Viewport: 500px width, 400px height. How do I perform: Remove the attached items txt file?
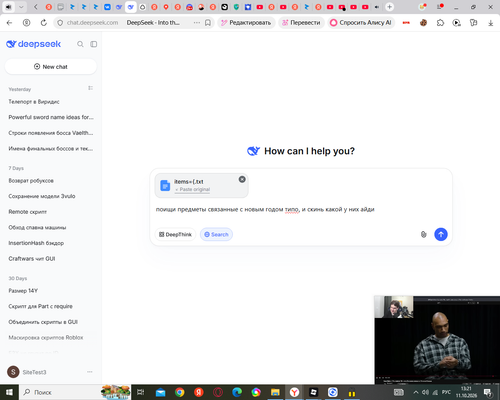pyautogui.click(x=242, y=179)
